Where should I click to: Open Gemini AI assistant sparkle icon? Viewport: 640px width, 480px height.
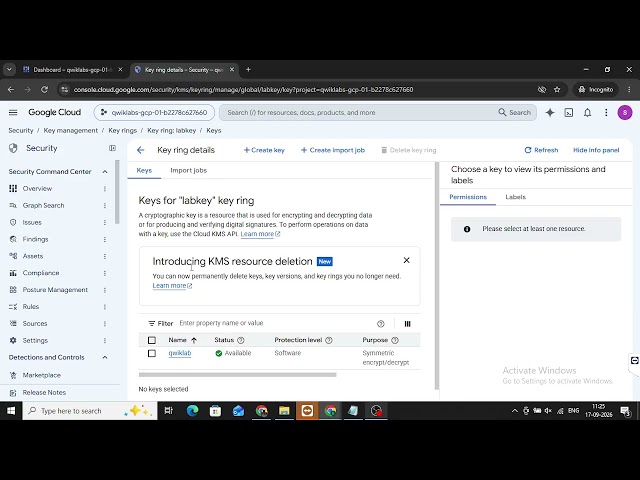pyautogui.click(x=550, y=113)
